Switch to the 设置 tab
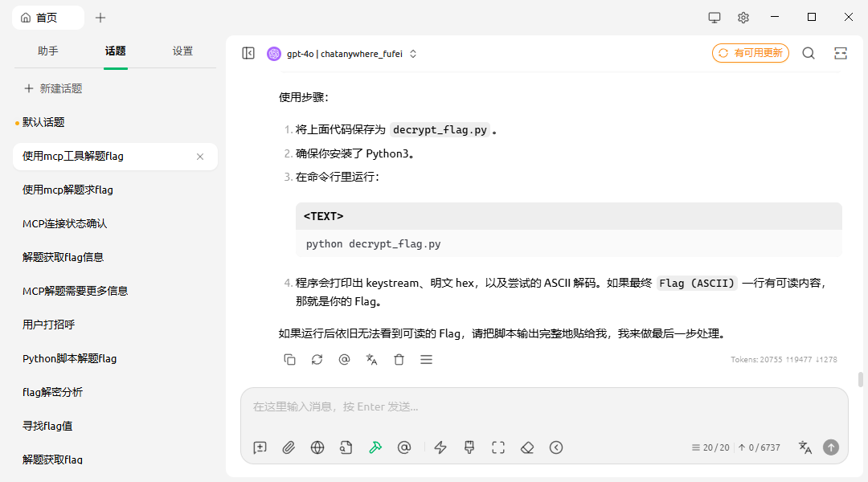The image size is (868, 482). click(182, 51)
